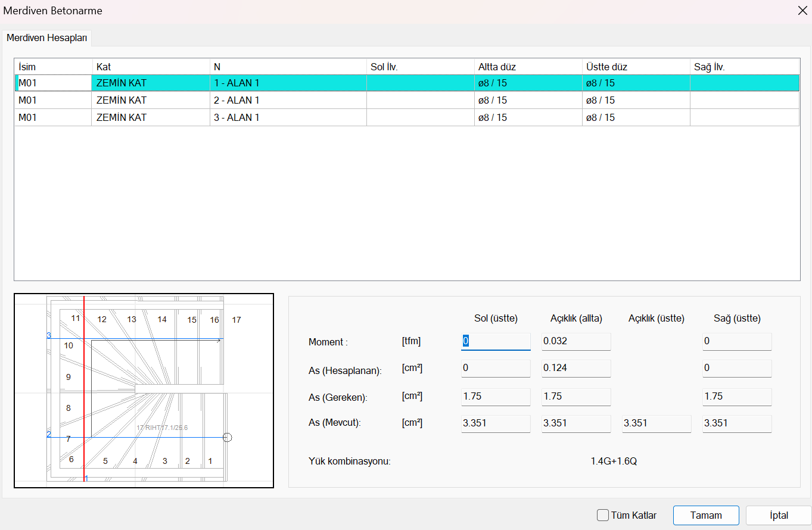812x530 pixels.
Task: Click As (Hesaplanan) Sağ (üstte) field
Action: click(737, 368)
